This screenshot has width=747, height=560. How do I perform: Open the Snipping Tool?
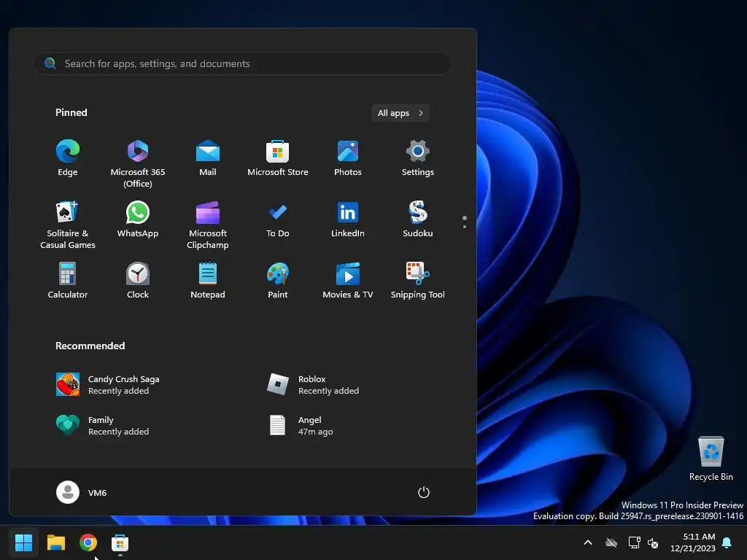pyautogui.click(x=418, y=281)
